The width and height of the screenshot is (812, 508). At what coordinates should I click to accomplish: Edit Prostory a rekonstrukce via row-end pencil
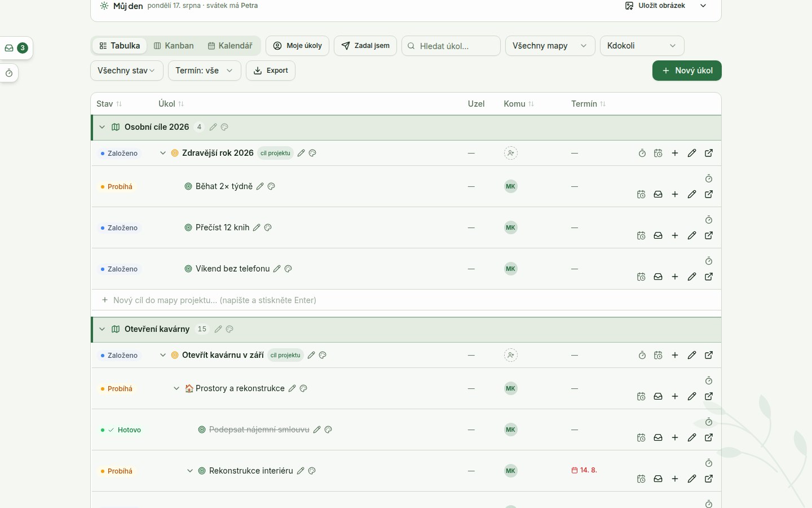click(692, 396)
